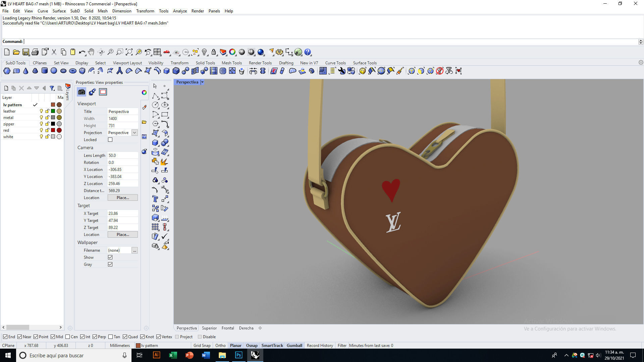Open the SubD menu
The height and width of the screenshot is (362, 644).
point(75,11)
